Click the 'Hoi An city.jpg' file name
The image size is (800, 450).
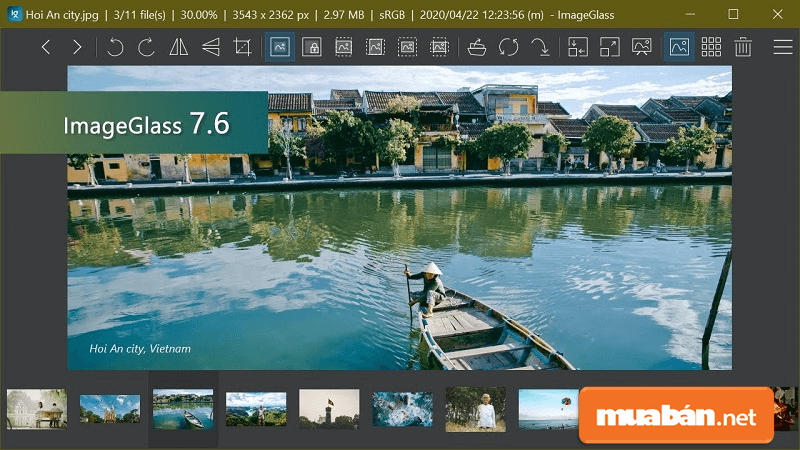[62, 15]
